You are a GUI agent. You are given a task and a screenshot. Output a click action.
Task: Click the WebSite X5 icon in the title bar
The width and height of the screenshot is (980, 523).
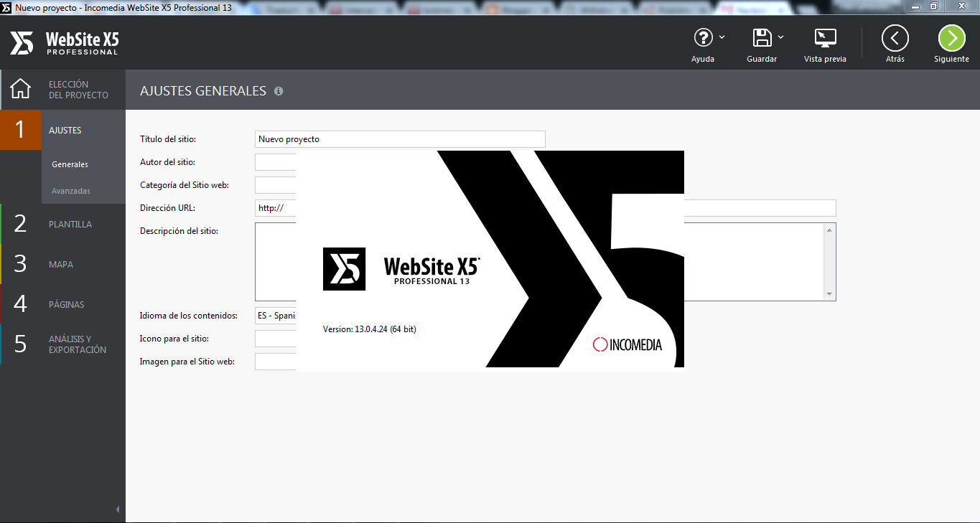[6, 6]
